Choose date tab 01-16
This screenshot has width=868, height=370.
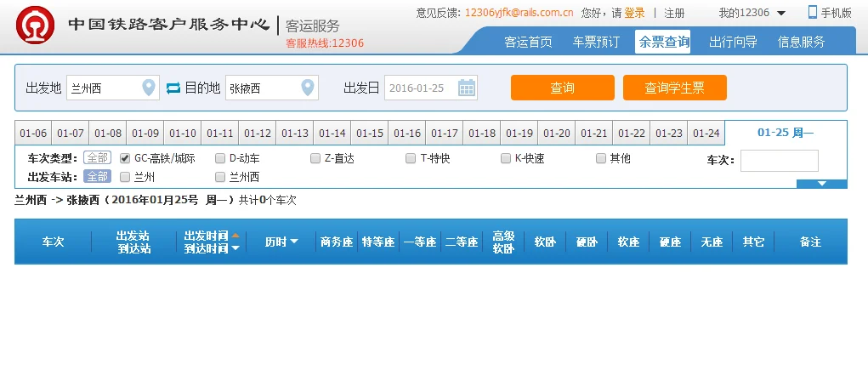point(407,133)
